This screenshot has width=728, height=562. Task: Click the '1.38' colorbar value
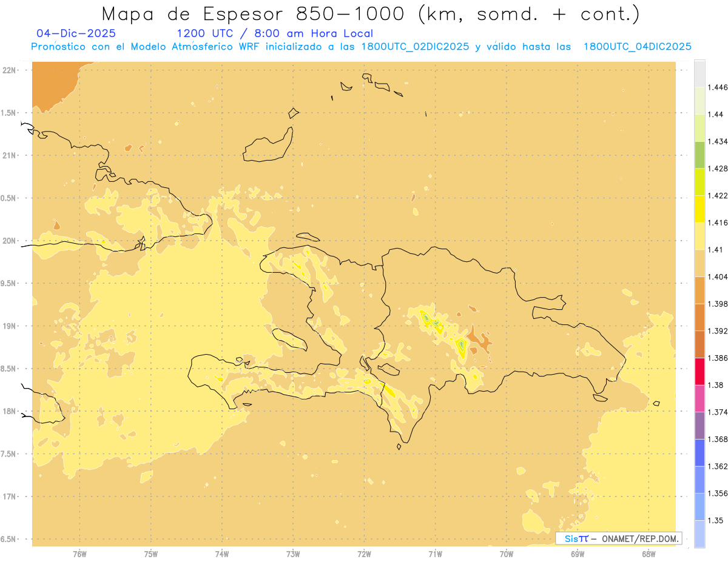715,385
